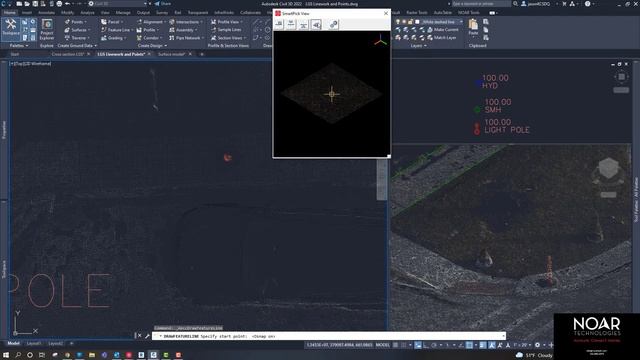This screenshot has height=360, width=640.
Task: Open Windows taskbar search
Action: (18, 355)
